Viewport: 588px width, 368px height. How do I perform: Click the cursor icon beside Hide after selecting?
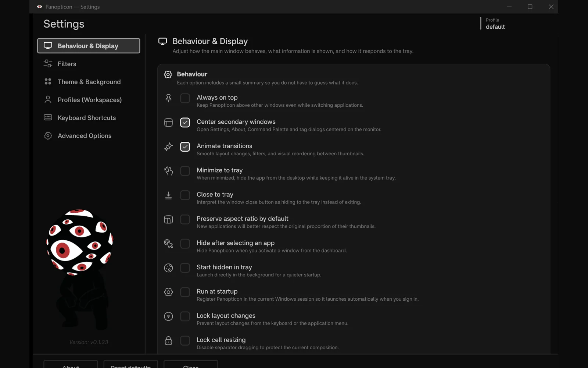click(x=168, y=244)
